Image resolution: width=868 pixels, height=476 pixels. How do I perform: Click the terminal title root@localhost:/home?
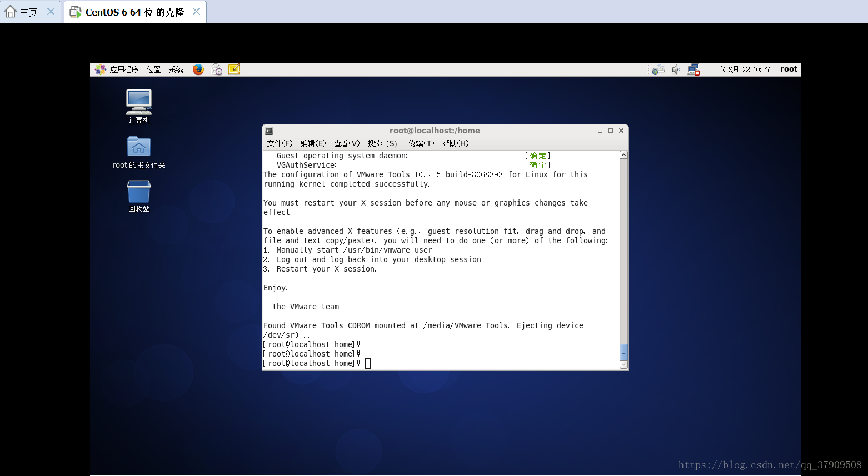(x=435, y=131)
